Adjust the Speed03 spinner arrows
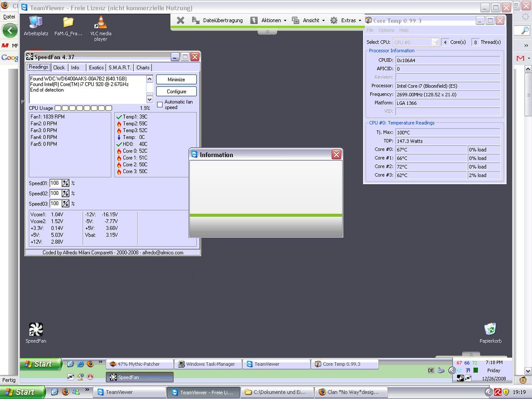532x399 pixels. 66,204
